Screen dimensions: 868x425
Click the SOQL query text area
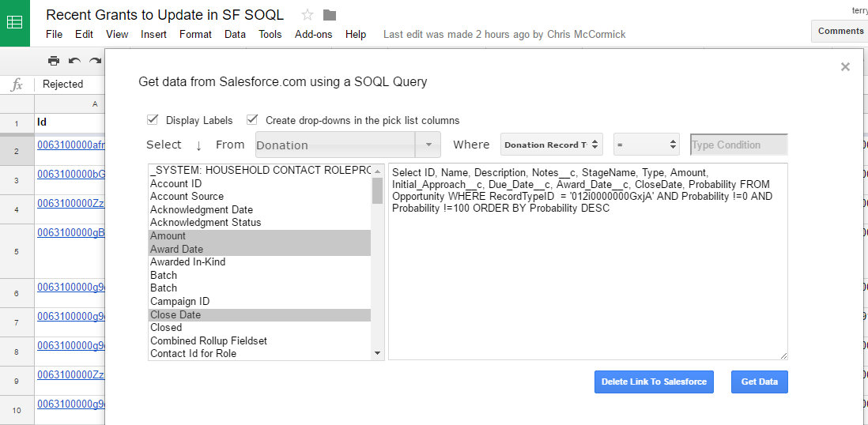point(588,261)
